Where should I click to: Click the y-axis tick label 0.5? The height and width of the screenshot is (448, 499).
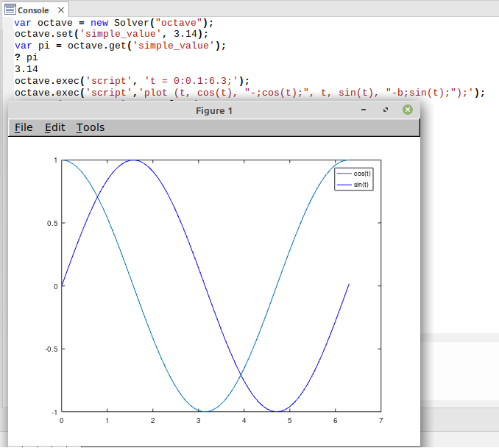pyautogui.click(x=52, y=223)
